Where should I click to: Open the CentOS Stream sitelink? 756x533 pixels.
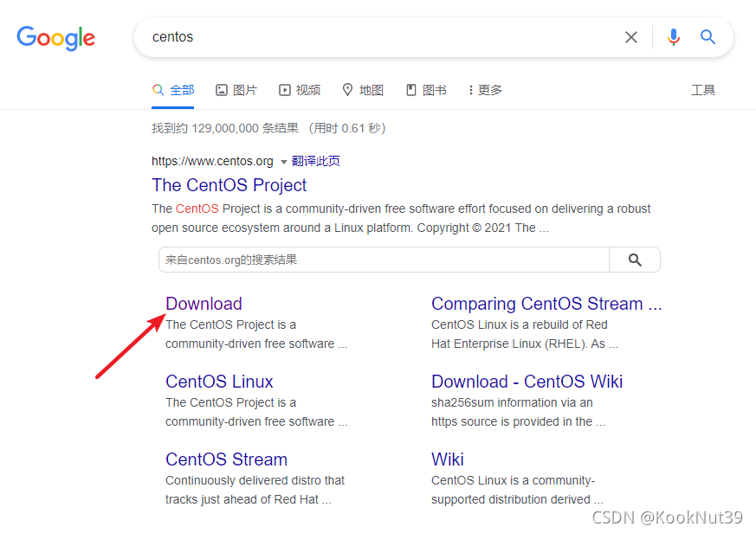pos(226,459)
